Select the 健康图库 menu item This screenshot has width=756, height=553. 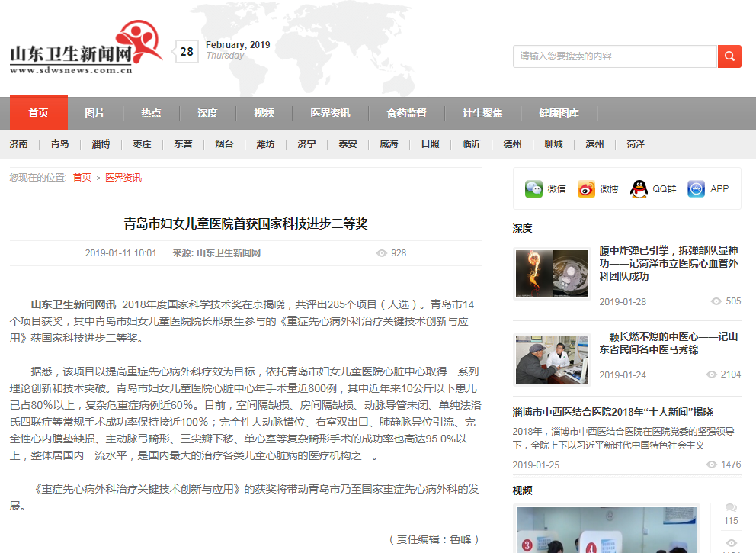tap(559, 113)
